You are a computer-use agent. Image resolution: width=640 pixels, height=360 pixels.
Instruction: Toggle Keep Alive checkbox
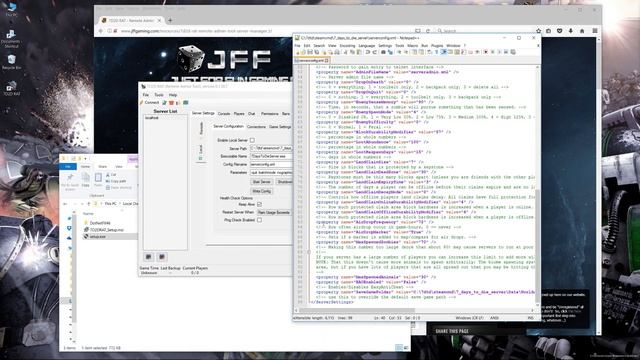(x=259, y=204)
